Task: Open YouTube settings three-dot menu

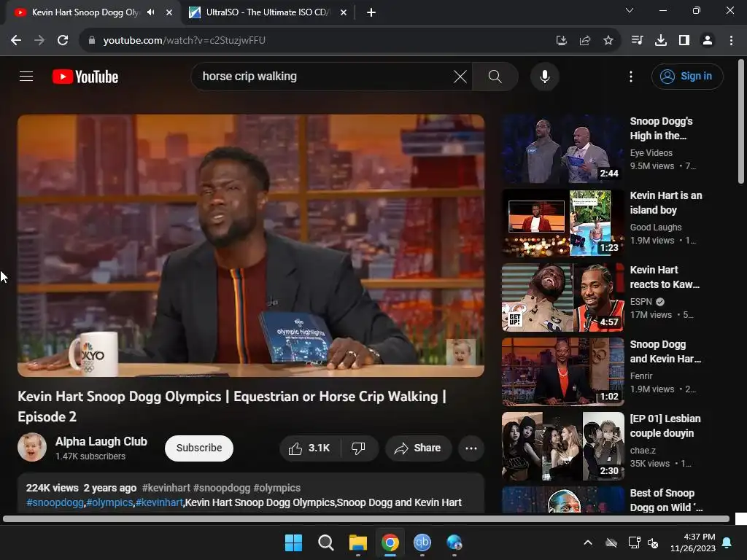Action: (631, 76)
